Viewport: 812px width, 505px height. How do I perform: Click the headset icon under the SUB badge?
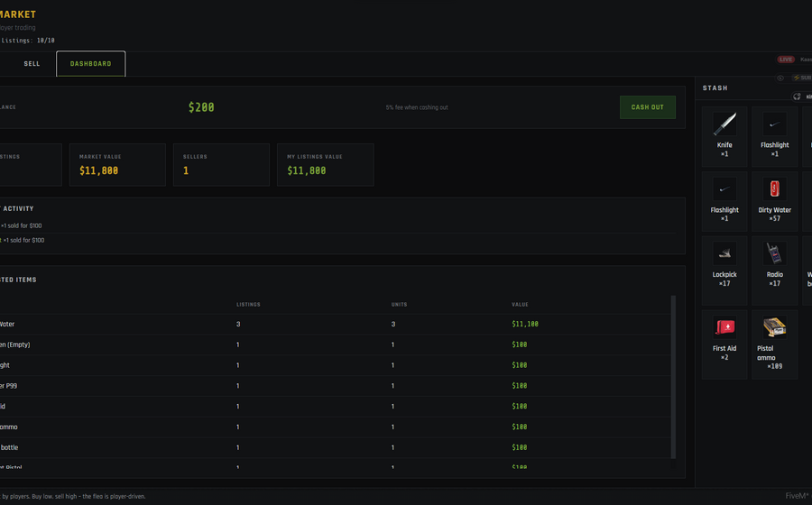(x=797, y=96)
